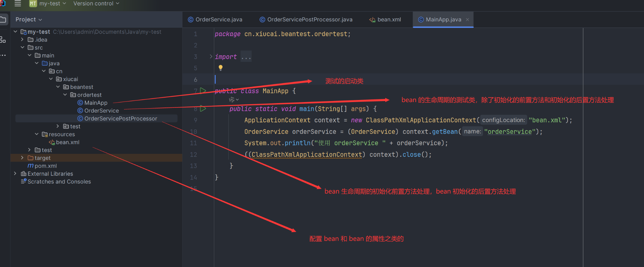Screen dimensions: 644x267
Task: Collapse the src folder
Action: (x=22, y=48)
